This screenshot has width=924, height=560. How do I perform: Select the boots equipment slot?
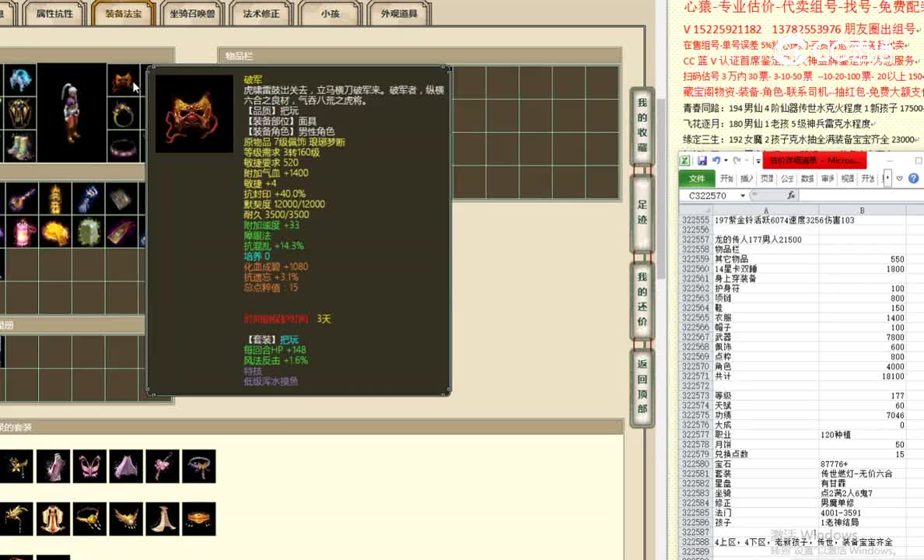pos(19,146)
